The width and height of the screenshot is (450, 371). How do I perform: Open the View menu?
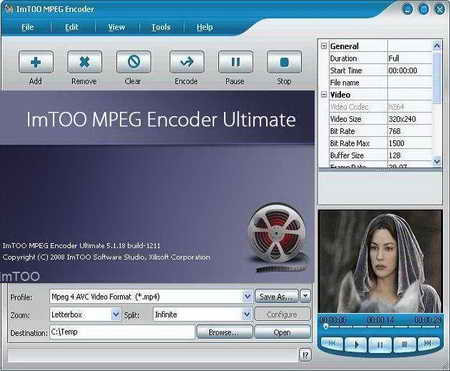(117, 27)
